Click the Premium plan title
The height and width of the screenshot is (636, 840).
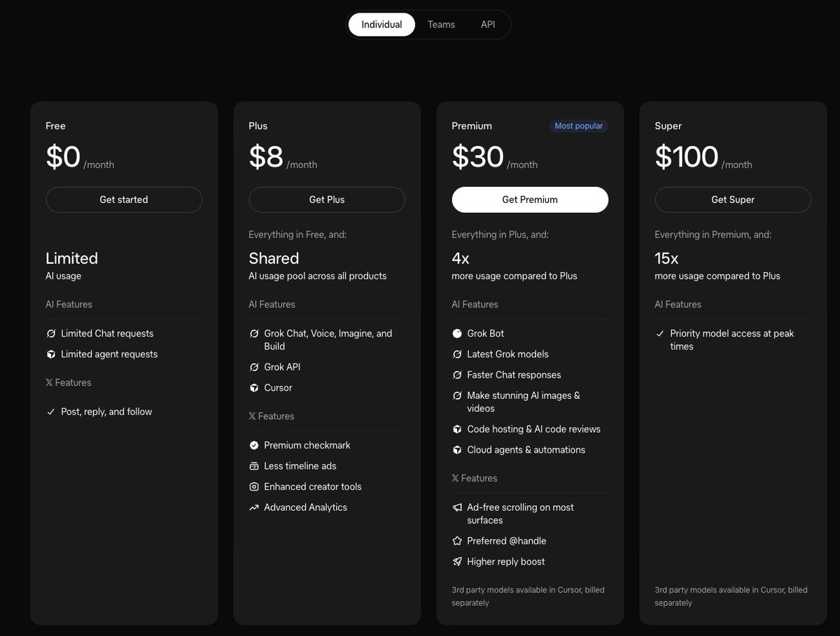coord(472,126)
